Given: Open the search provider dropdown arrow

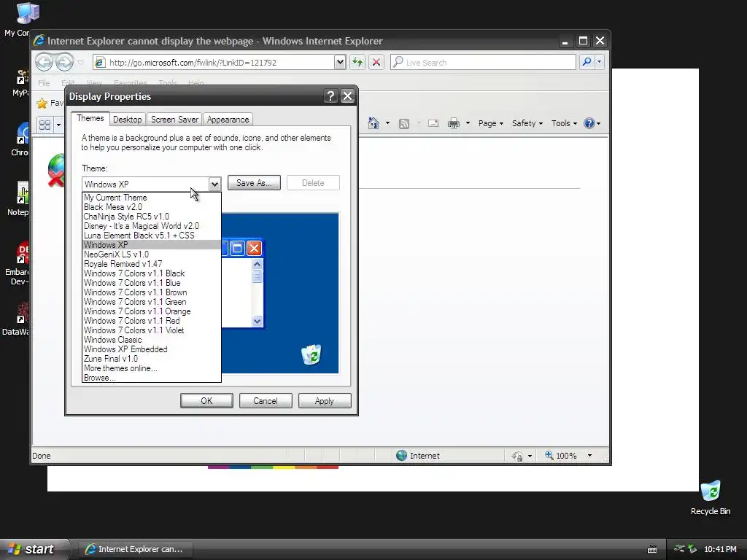Looking at the screenshot, I should point(600,62).
